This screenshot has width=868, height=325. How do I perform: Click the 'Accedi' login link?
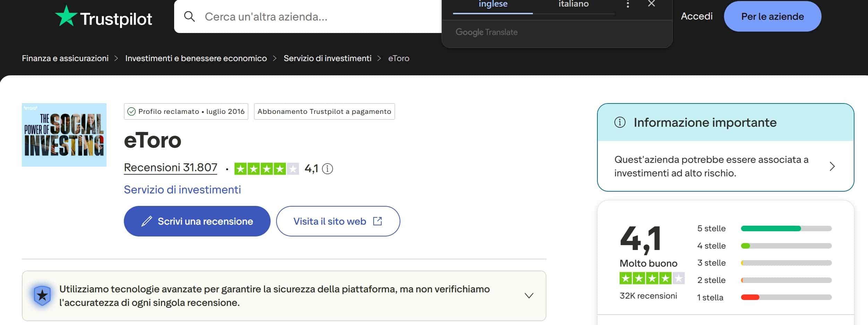pyautogui.click(x=697, y=16)
